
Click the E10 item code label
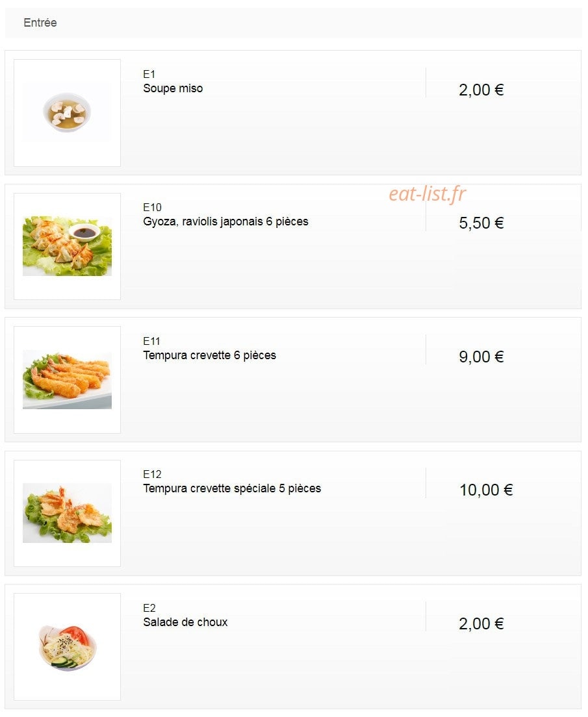click(152, 208)
